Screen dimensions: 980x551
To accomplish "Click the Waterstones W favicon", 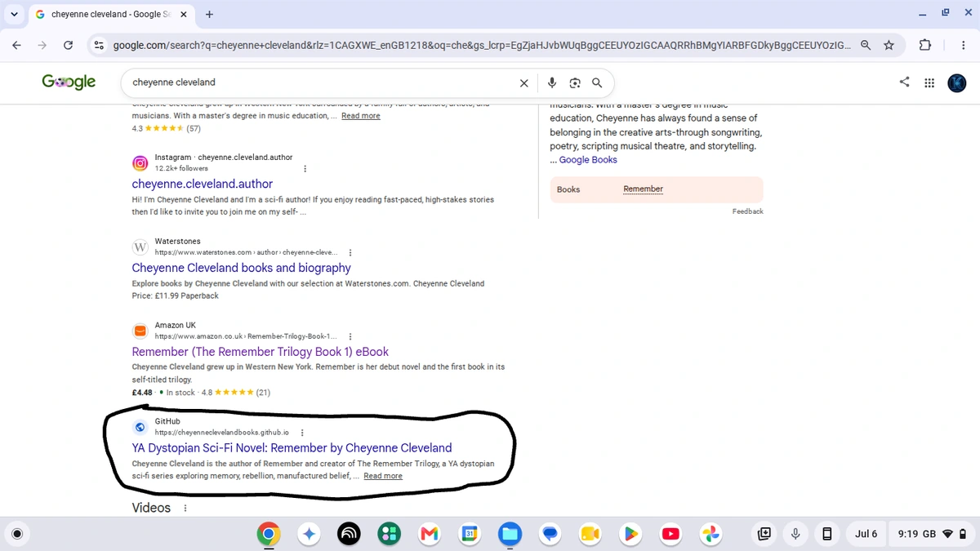I will [x=140, y=247].
